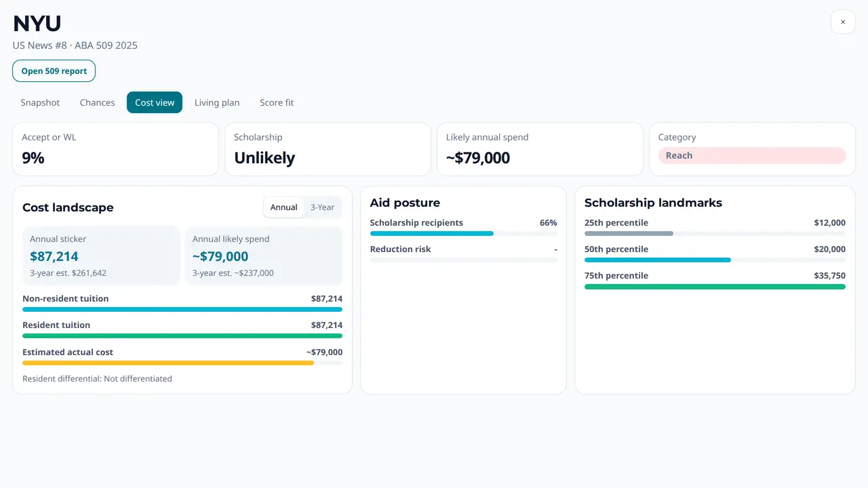868x488 pixels.
Task: Show the Score fit tab
Action: click(277, 102)
